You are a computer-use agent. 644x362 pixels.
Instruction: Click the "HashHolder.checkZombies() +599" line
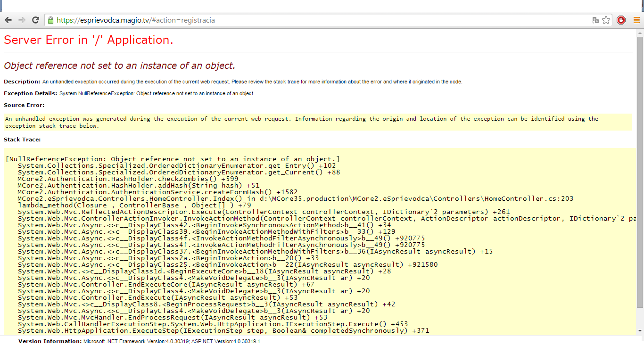click(x=128, y=179)
